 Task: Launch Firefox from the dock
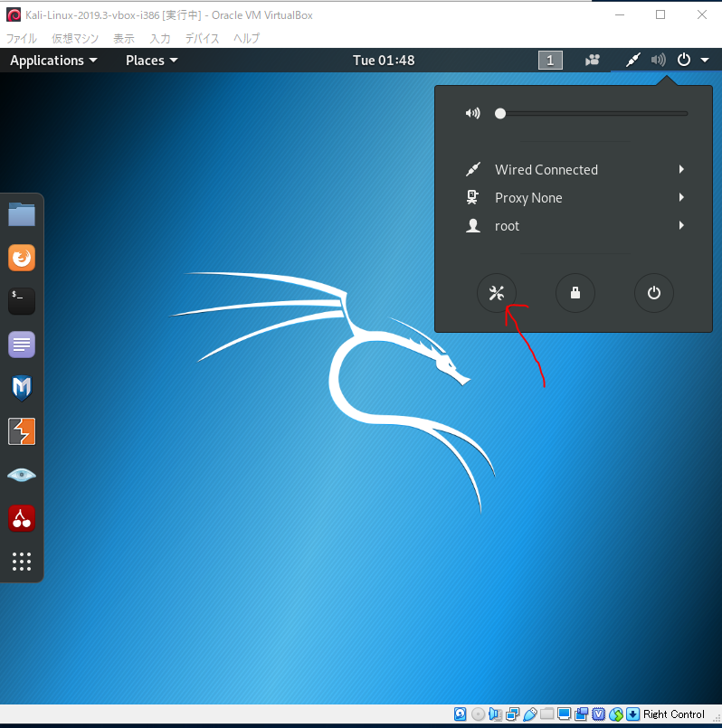[22, 258]
